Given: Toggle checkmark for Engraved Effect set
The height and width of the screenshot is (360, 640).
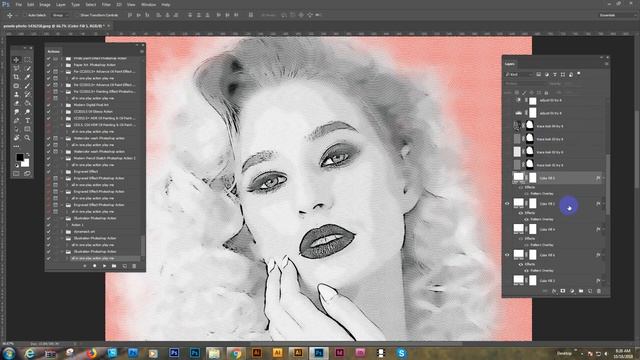Looking at the screenshot, I should click(49, 171).
